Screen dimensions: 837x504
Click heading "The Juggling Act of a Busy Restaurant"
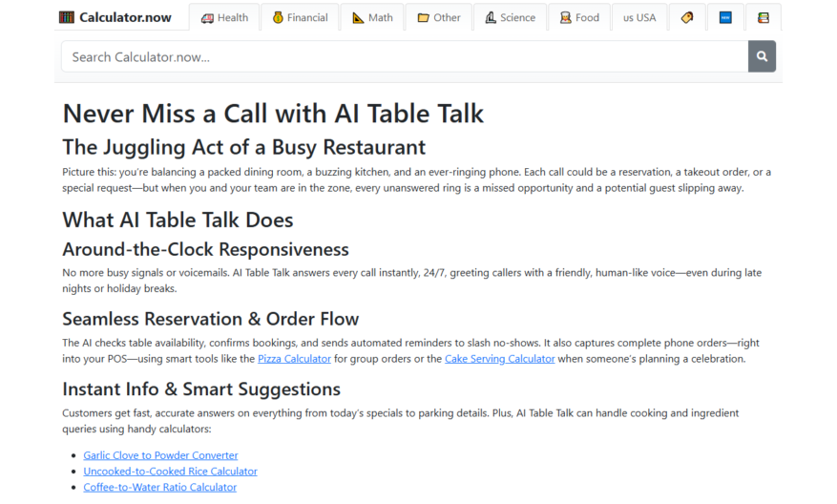coord(244,147)
